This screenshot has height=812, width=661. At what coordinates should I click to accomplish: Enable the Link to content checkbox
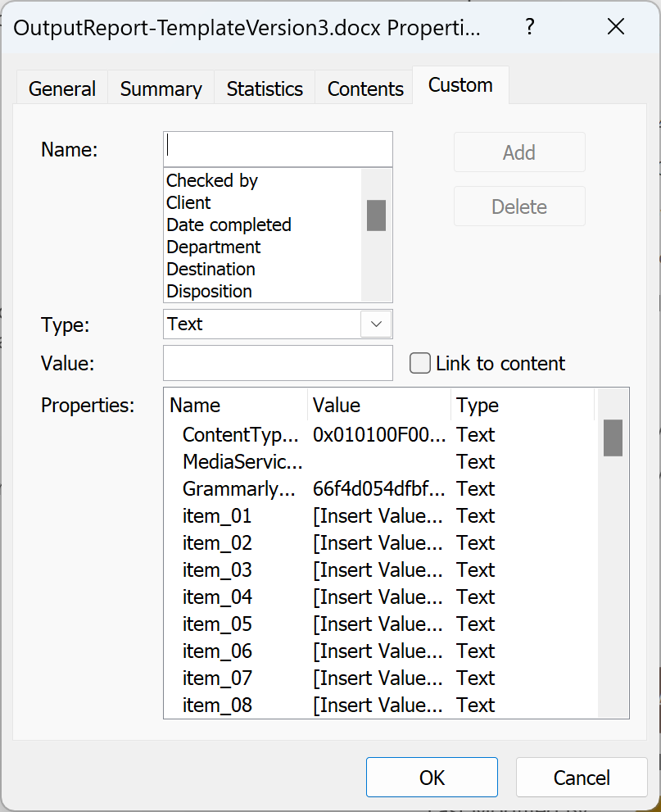click(419, 362)
